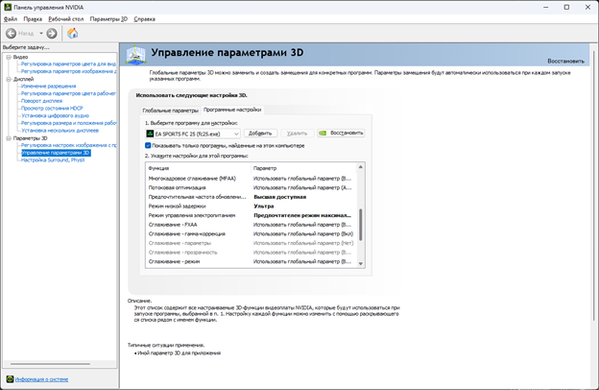Select the Сглаживание - режим row
Screen dimensions: 599x390
[x=251, y=262]
